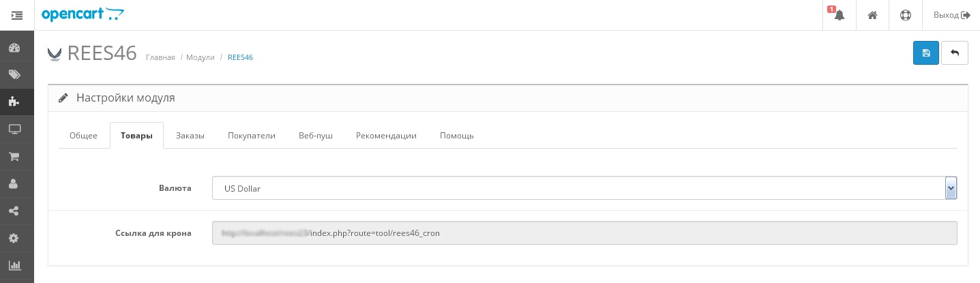Open the Extensions puzzle sidebar icon
The image size is (980, 283).
click(14, 102)
